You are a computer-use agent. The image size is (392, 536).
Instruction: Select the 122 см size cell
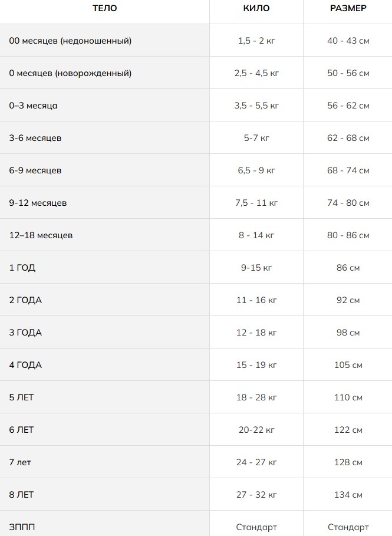pyautogui.click(x=348, y=430)
